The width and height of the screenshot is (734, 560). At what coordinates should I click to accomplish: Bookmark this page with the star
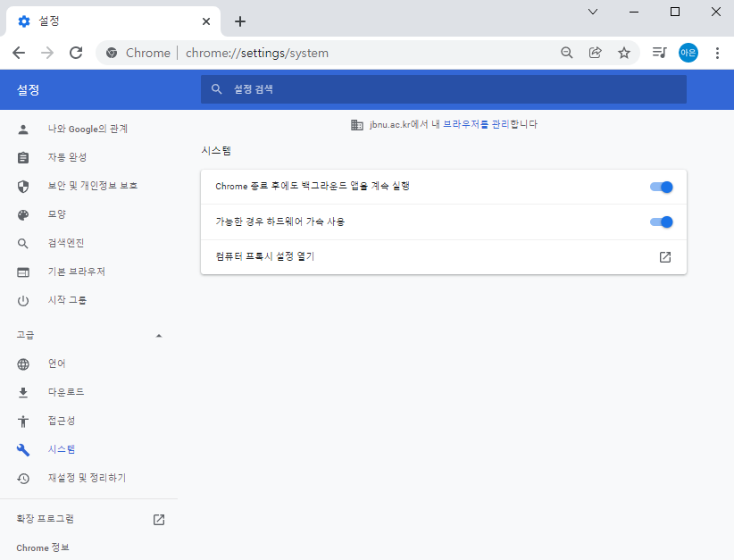623,53
